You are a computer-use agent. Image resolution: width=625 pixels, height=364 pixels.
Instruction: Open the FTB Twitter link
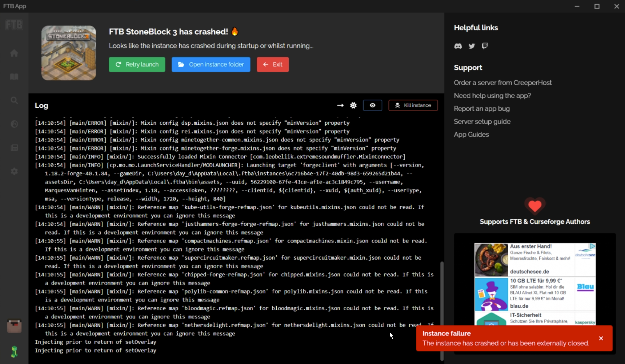(x=472, y=46)
